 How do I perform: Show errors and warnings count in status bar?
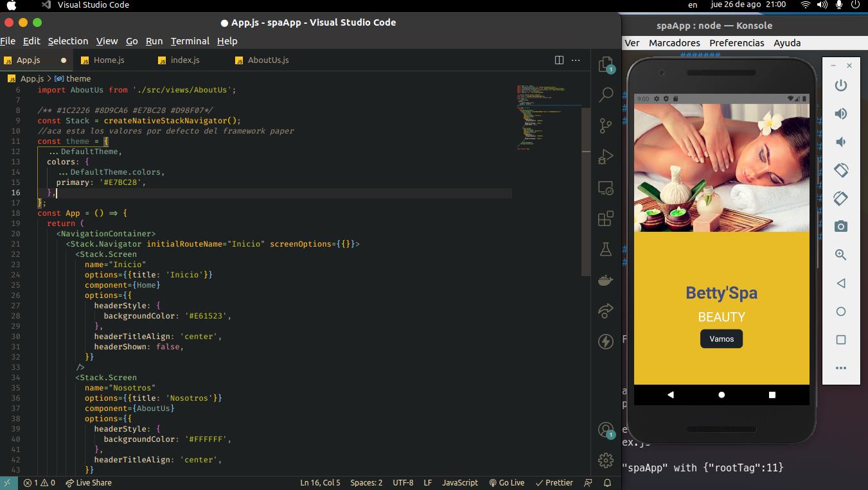tap(39, 482)
